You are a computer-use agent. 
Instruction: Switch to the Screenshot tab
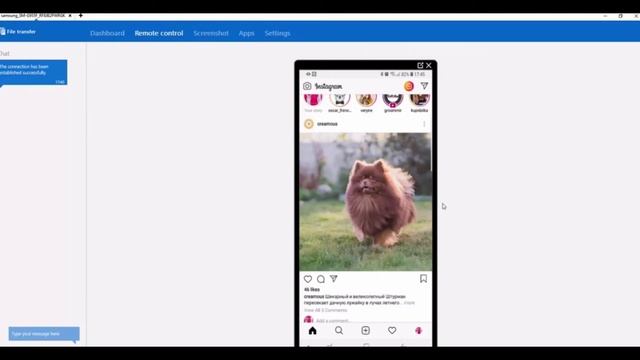click(x=211, y=33)
